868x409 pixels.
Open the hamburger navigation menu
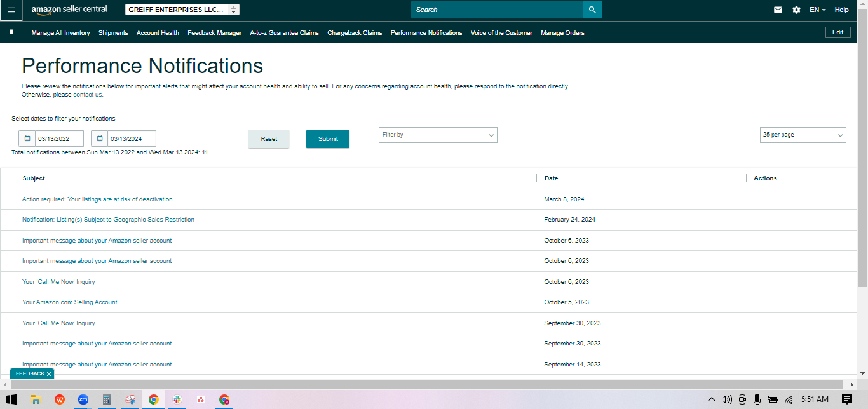pyautogui.click(x=11, y=10)
